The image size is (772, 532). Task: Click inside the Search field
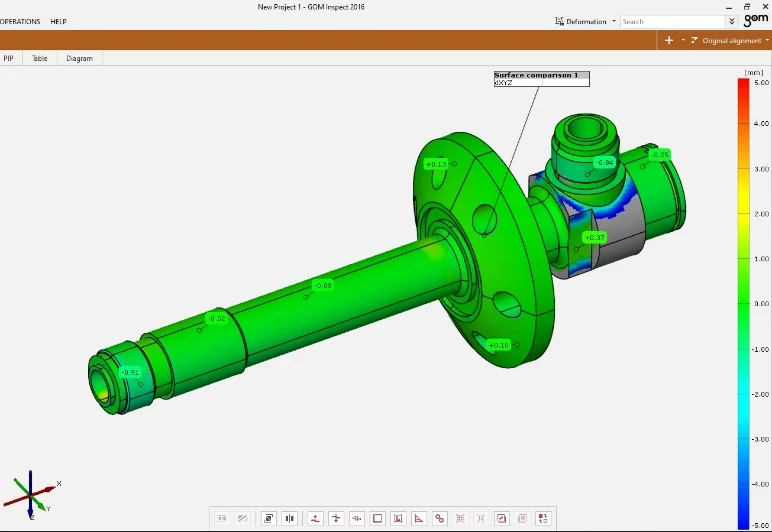coord(670,21)
